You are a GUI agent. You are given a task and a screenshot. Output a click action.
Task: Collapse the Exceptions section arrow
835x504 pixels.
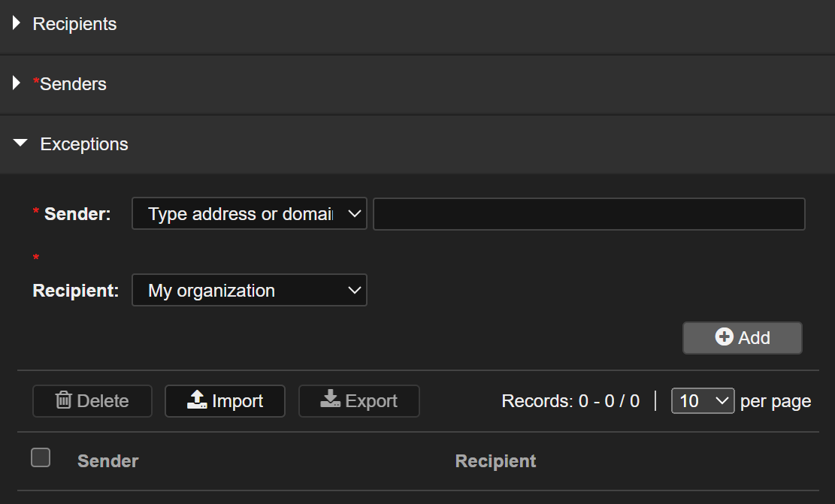(20, 143)
